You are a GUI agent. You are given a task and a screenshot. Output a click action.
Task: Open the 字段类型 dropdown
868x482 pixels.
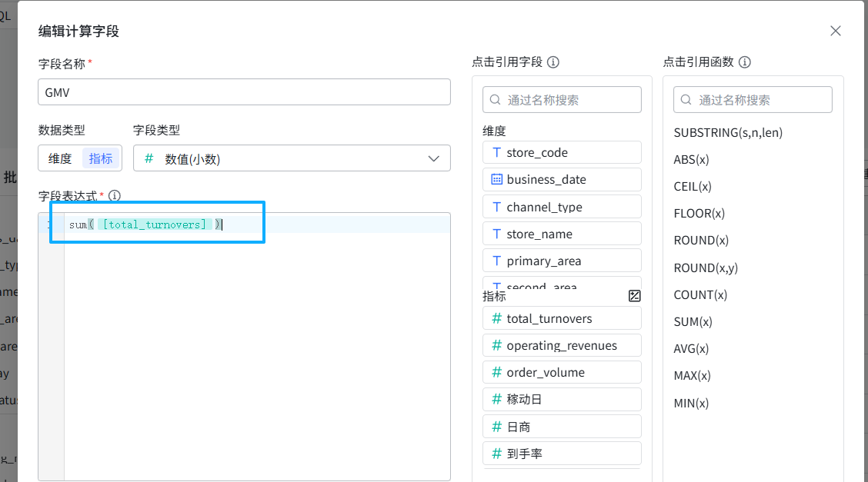[292, 158]
